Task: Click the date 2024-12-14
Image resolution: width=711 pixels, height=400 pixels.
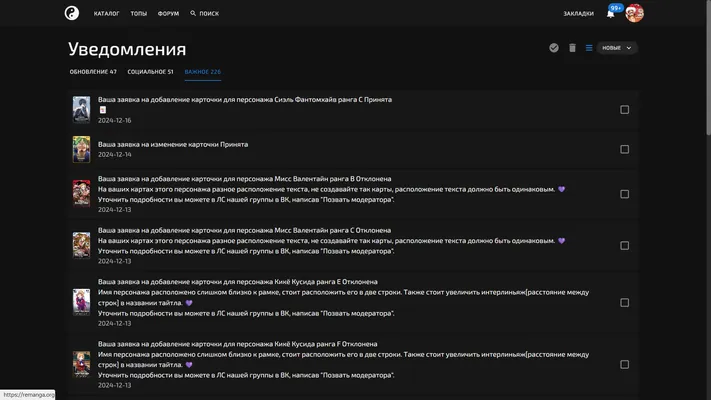Action: point(115,154)
